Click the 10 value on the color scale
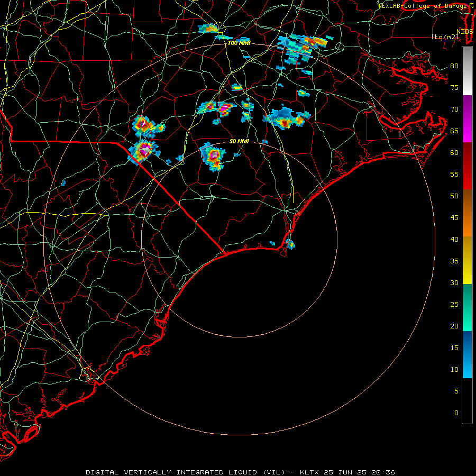Viewport: 476px width, 476px height. [x=454, y=370]
